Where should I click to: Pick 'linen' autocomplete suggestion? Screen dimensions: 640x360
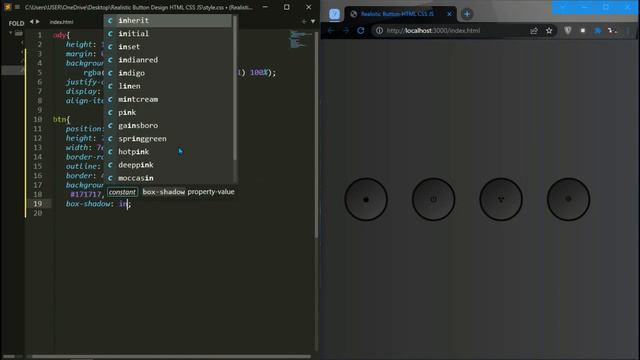tap(168, 86)
